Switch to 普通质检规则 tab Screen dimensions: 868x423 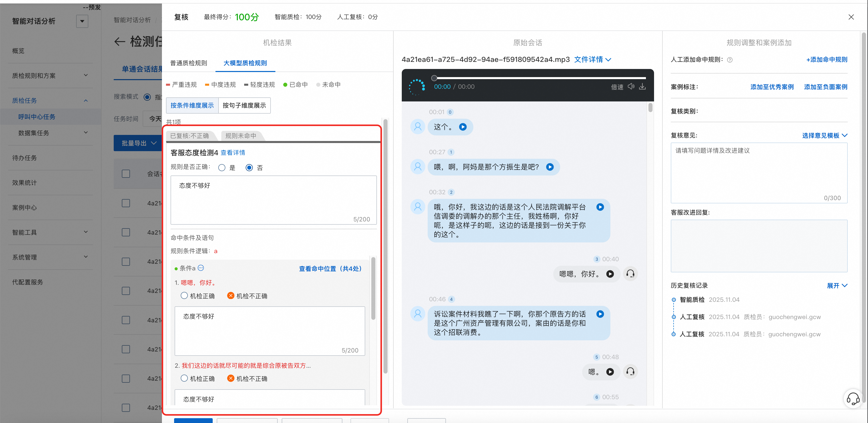tap(189, 63)
